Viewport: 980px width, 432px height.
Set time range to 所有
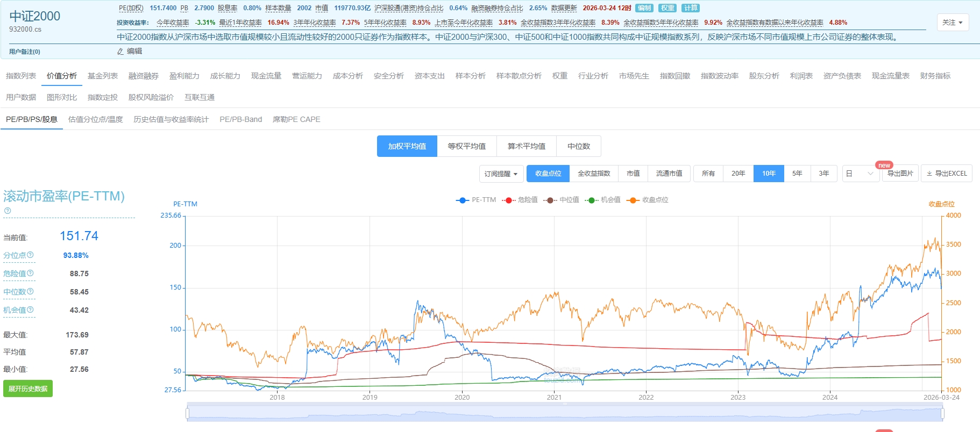coord(708,174)
